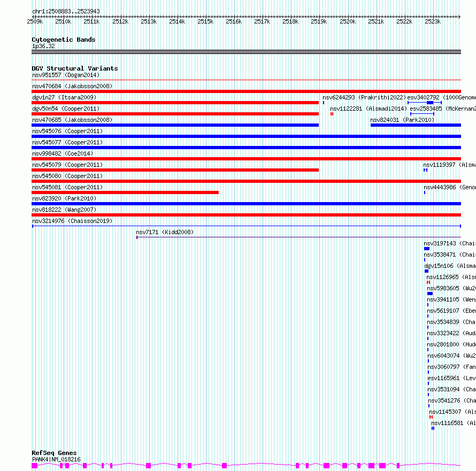Click the 2521k ruler position
476x471 pixels.
[376, 21]
